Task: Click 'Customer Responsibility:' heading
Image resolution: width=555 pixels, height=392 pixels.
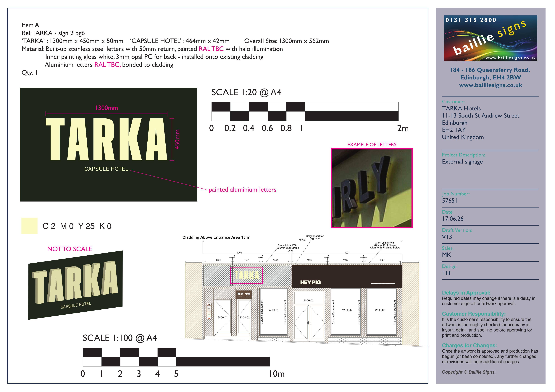Action: pos(474,314)
